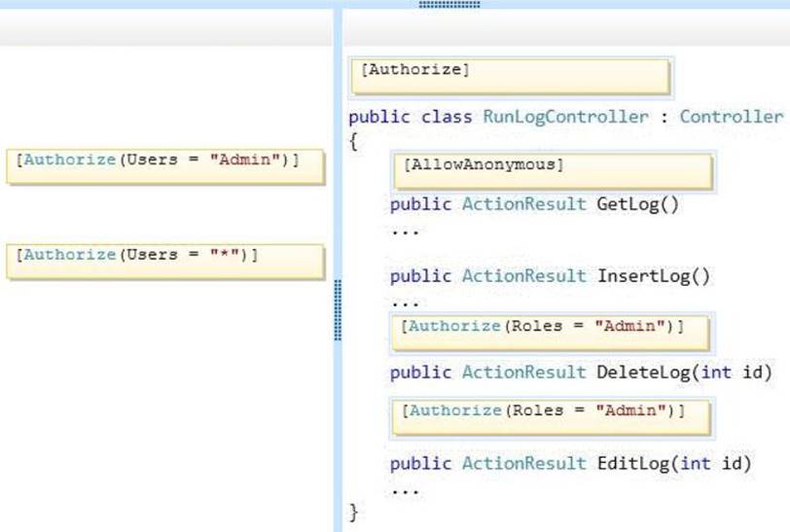Screen dimensions: 790x532
Task: Select the Authorize Users = "Admin" code block
Action: tap(165, 163)
